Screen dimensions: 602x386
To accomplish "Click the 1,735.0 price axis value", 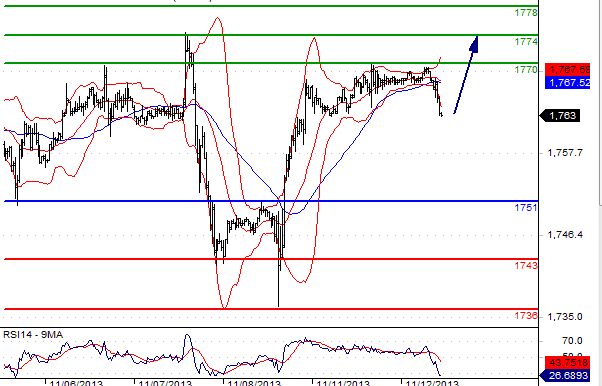I will tap(565, 317).
